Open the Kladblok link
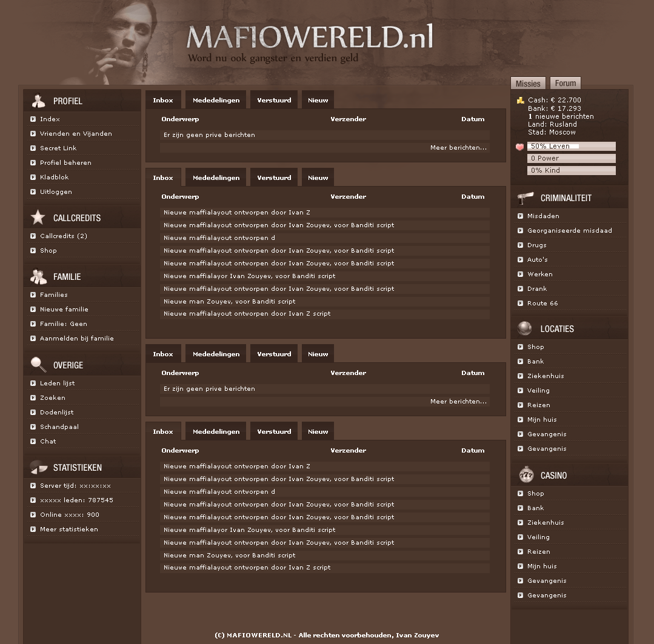 [x=54, y=178]
